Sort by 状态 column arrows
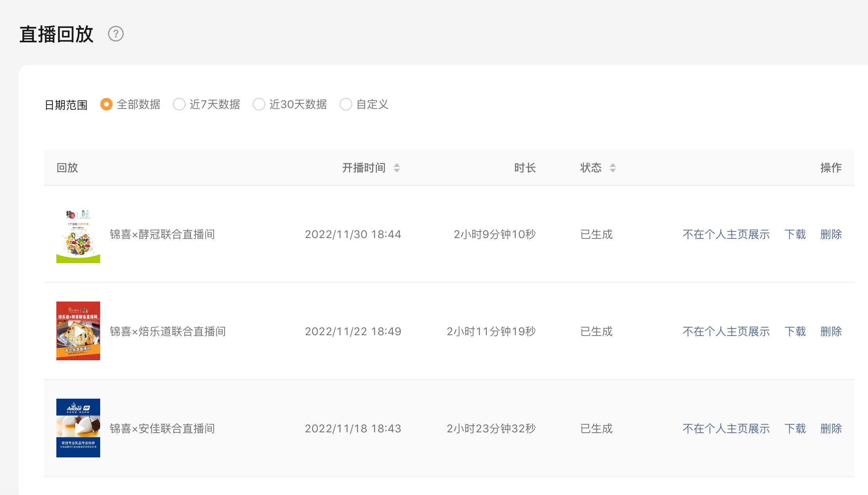The image size is (868, 495). 613,168
